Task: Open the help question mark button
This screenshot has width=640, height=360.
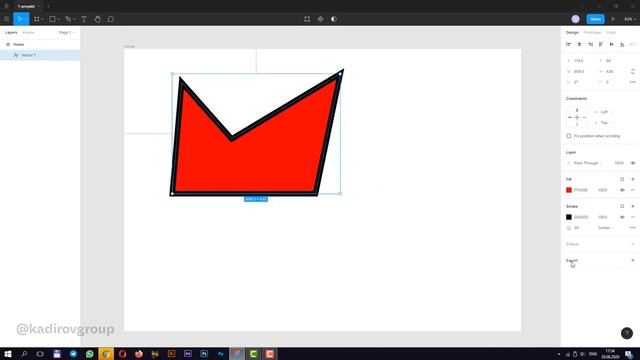Action: point(627,333)
